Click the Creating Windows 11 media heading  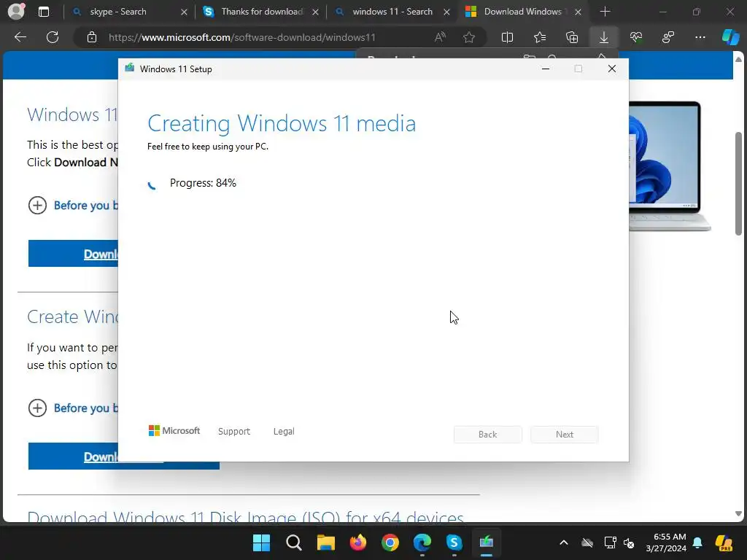(x=282, y=123)
